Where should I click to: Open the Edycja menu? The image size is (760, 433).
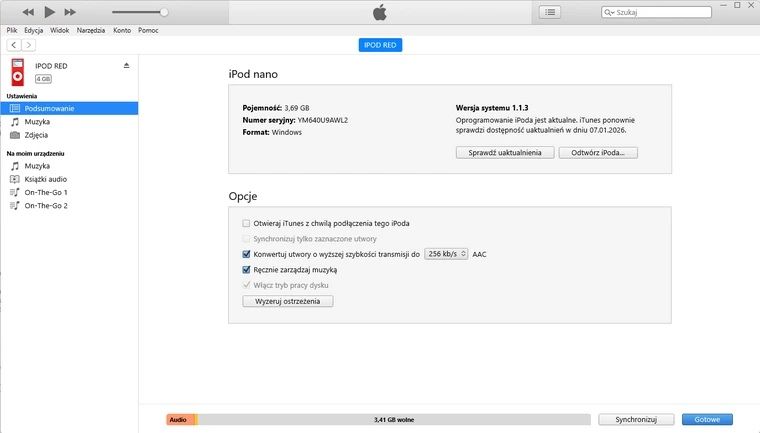pos(33,30)
